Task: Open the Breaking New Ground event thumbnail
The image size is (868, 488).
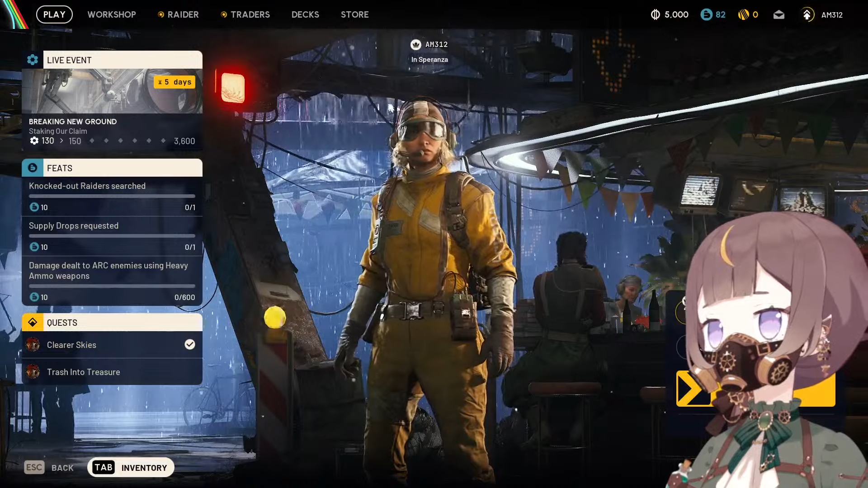Action: click(x=112, y=91)
